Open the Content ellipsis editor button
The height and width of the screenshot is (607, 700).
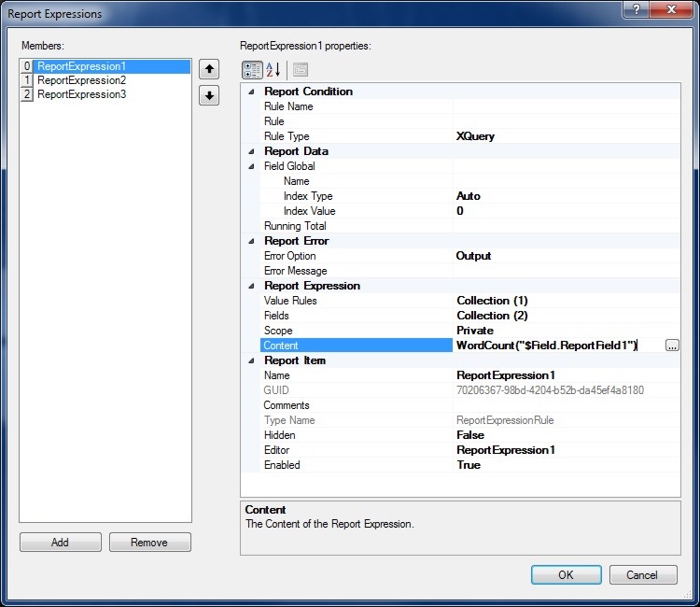[x=672, y=346]
